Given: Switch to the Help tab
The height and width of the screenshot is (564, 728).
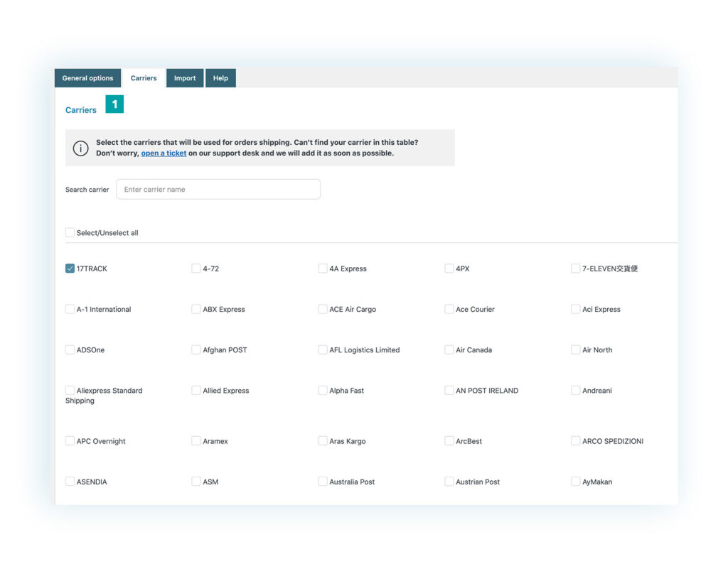Looking at the screenshot, I should point(220,78).
